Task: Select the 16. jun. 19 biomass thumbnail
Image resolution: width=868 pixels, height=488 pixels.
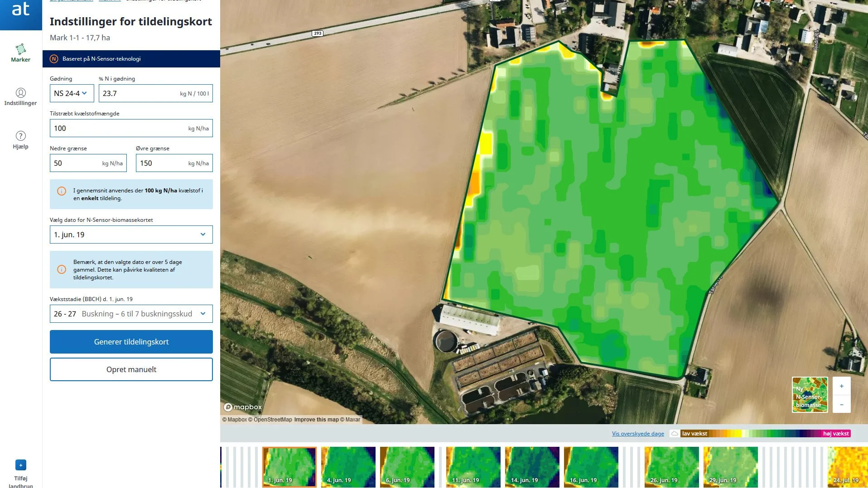Action: pos(591,467)
